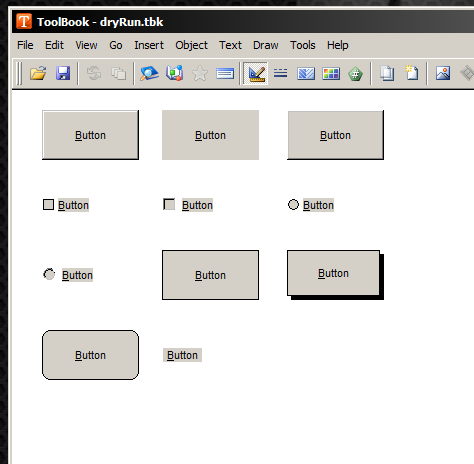Open the Go menu
The width and height of the screenshot is (474, 464).
click(x=116, y=45)
